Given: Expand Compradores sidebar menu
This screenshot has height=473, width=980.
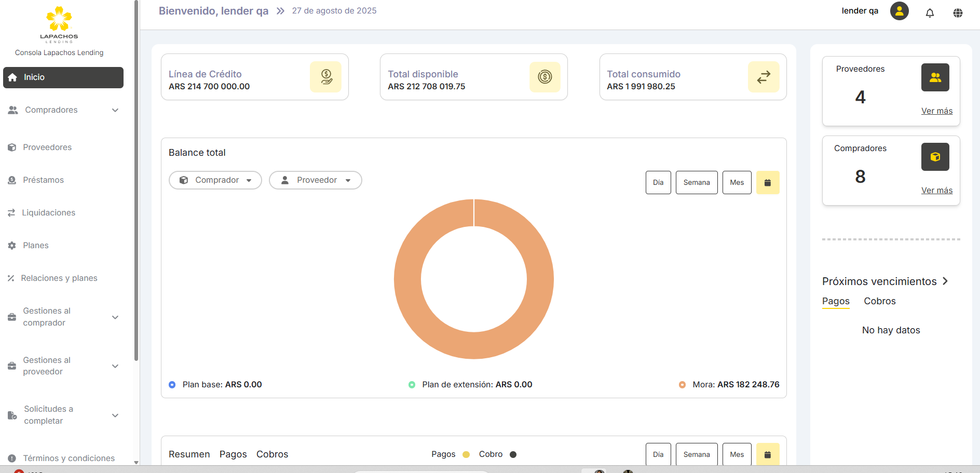Looking at the screenshot, I should pyautogui.click(x=63, y=110).
